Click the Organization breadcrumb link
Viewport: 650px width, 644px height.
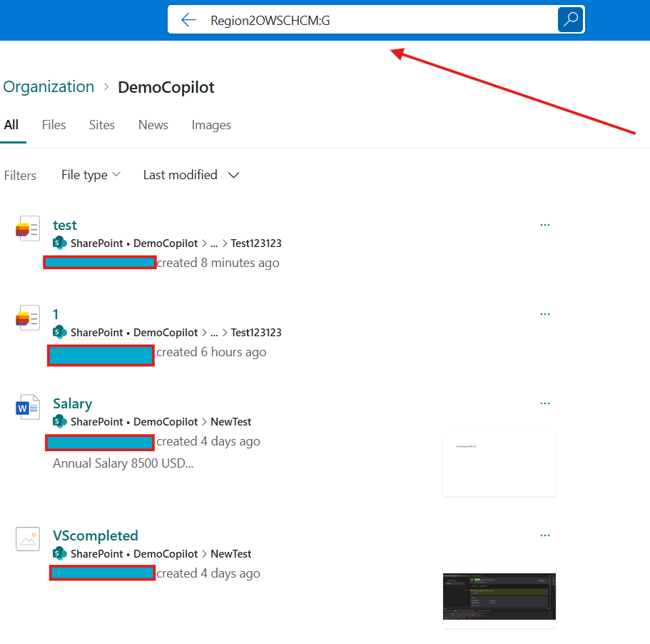(49, 86)
